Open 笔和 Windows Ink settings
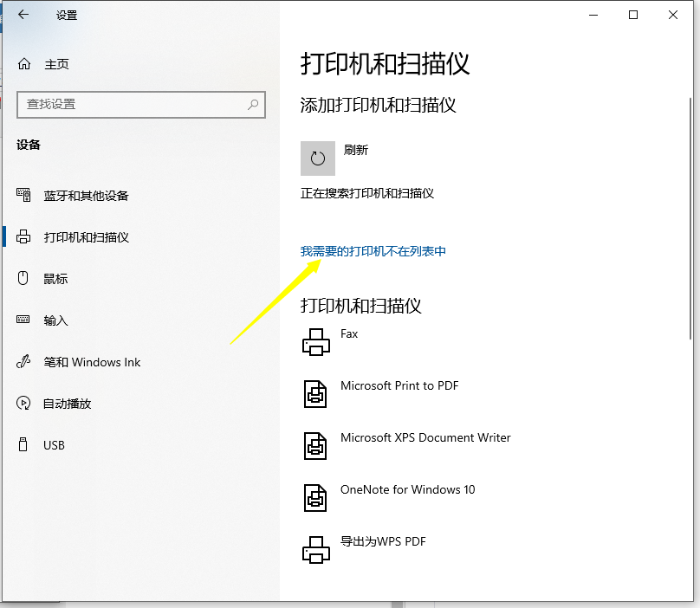Image resolution: width=700 pixels, height=608 pixels. [92, 362]
